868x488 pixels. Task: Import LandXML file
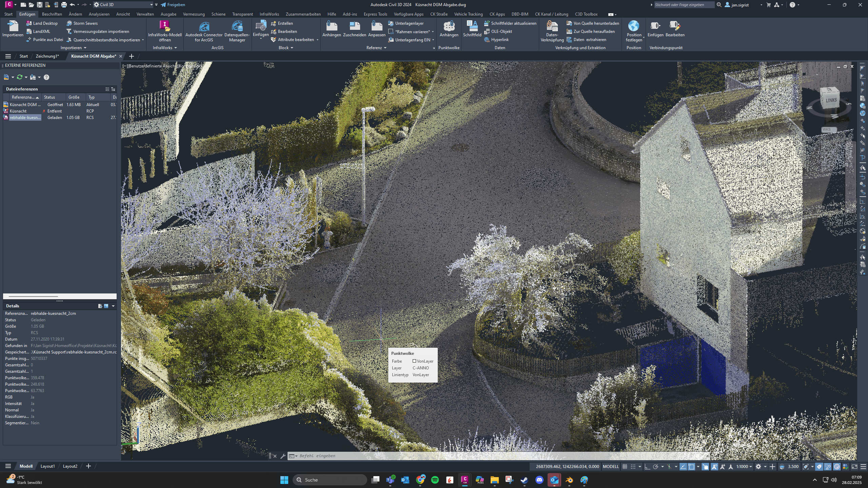point(38,32)
